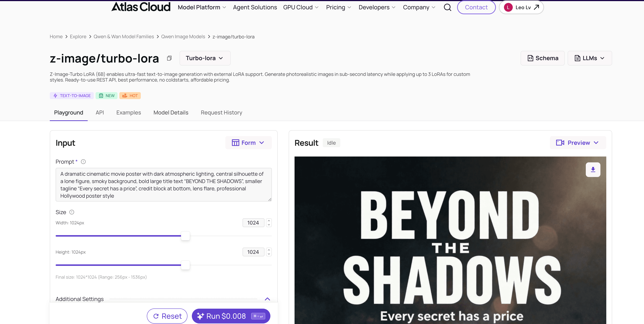Image resolution: width=644 pixels, height=324 pixels.
Task: Click the search magnifier icon
Action: pos(447,7)
